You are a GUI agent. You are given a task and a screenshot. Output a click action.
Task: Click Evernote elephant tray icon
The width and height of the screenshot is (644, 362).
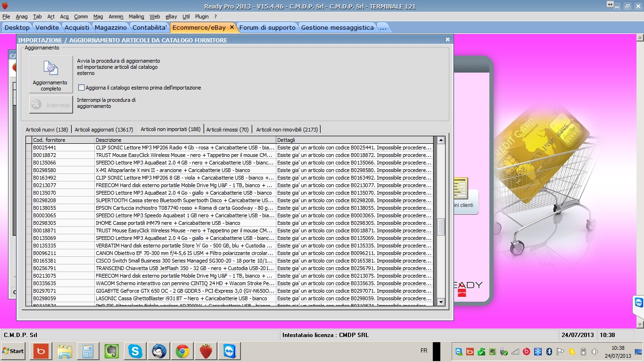493,352
